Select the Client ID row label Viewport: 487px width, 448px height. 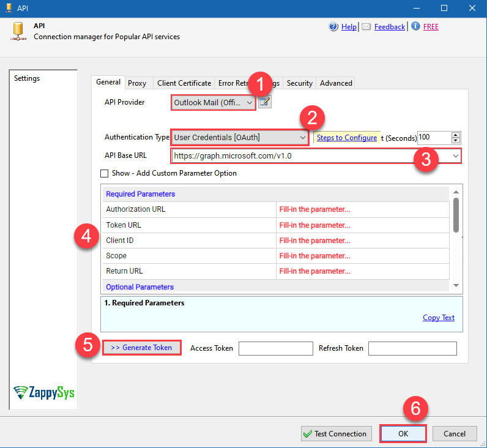coord(119,241)
